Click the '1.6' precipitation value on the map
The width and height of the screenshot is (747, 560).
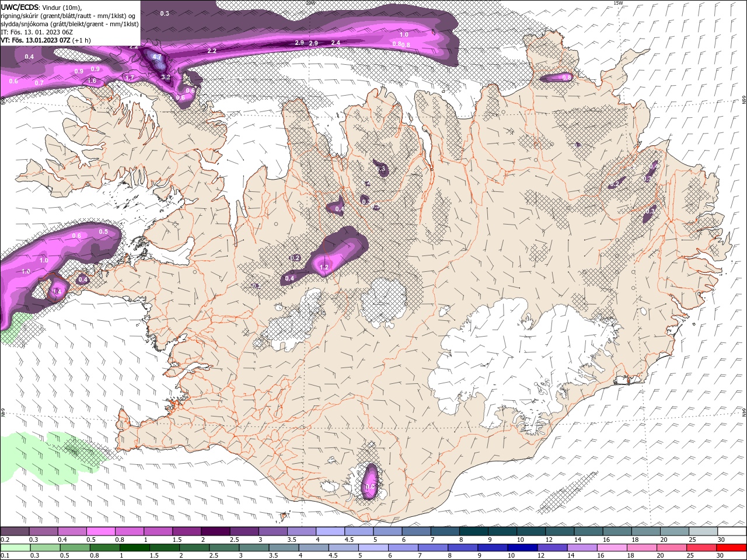[92, 80]
